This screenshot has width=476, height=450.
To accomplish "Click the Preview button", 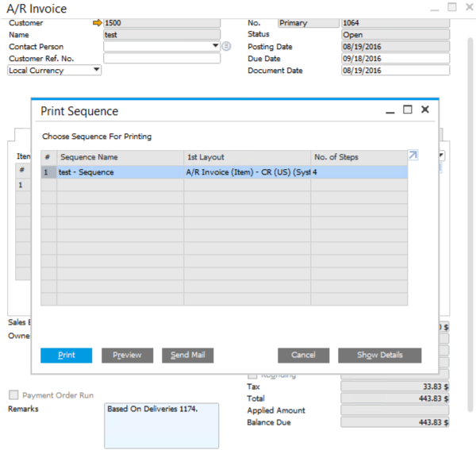I will (x=127, y=356).
